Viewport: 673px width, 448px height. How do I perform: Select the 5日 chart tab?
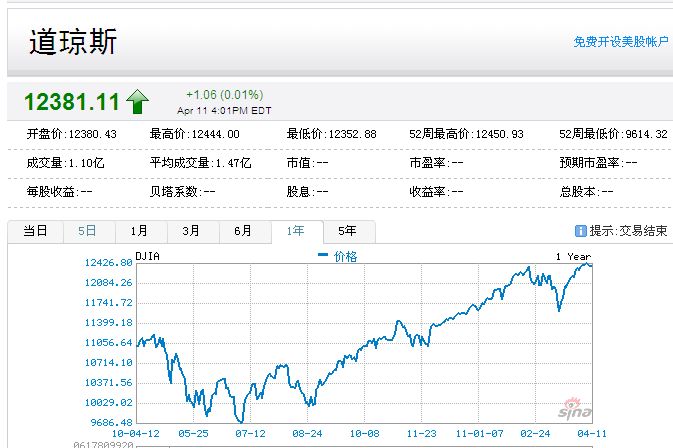pos(87,231)
